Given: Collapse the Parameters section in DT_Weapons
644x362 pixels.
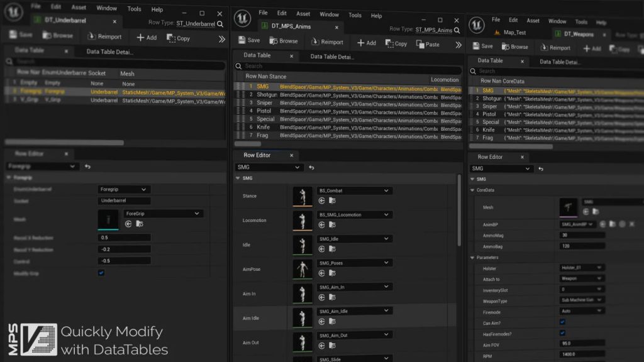Looking at the screenshot, I should click(x=472, y=257).
